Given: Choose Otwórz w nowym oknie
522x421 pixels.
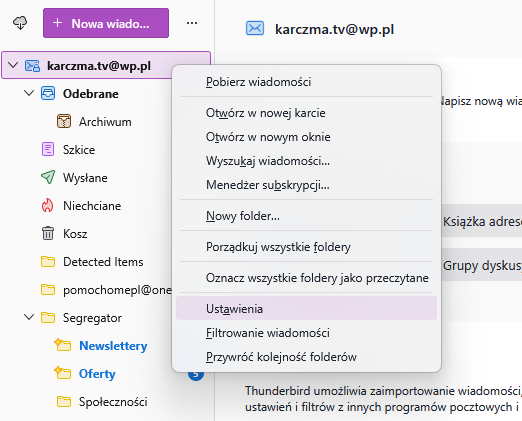Looking at the screenshot, I should 306,137.
